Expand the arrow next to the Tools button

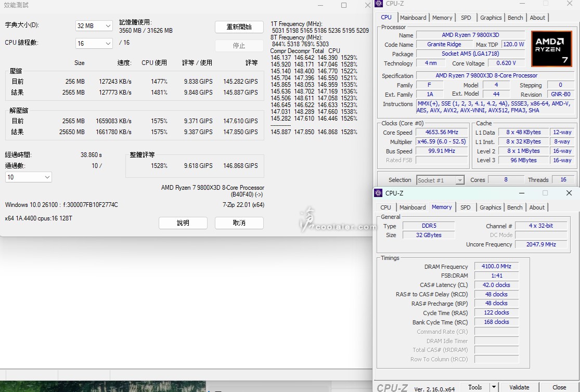tap(494, 387)
